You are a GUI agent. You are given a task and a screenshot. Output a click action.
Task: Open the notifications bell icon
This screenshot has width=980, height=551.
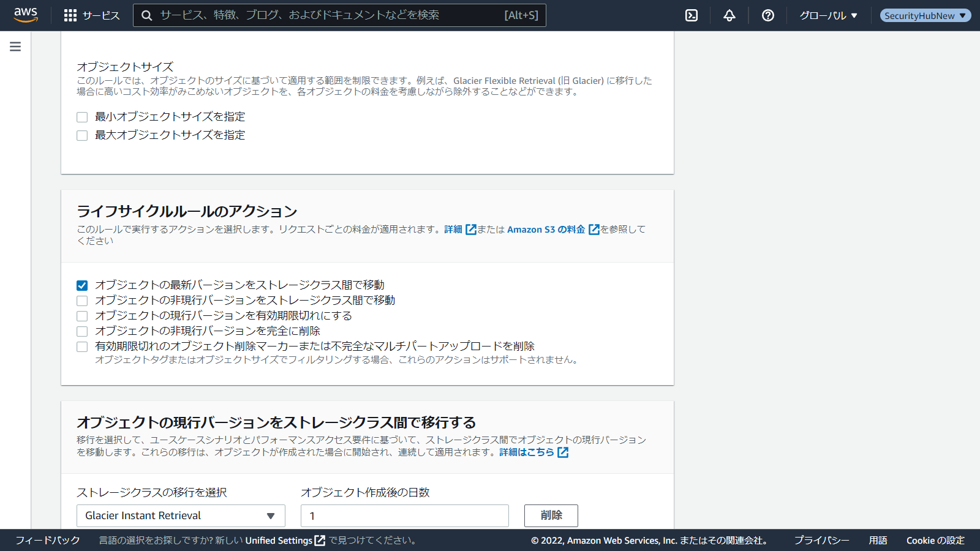[729, 15]
